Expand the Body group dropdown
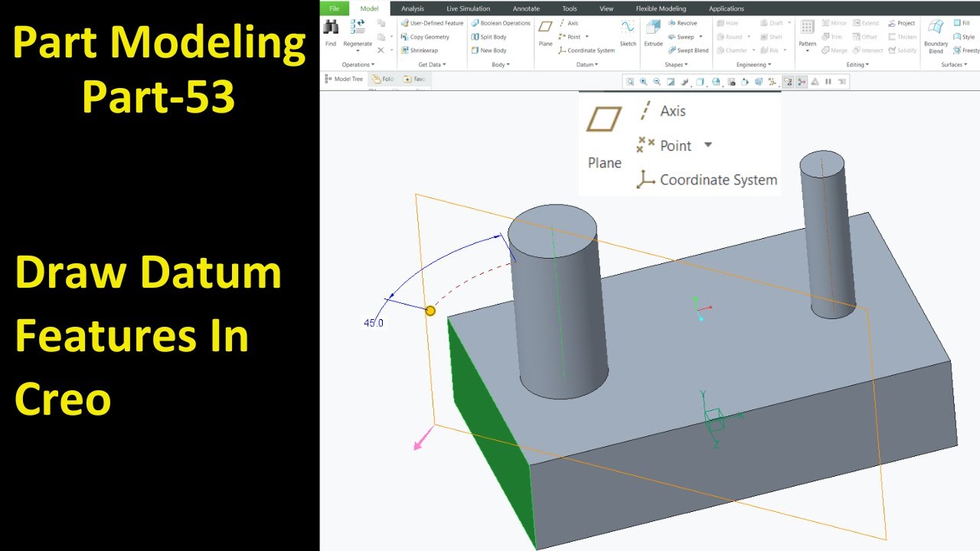Image resolution: width=980 pixels, height=551 pixels. pyautogui.click(x=500, y=65)
